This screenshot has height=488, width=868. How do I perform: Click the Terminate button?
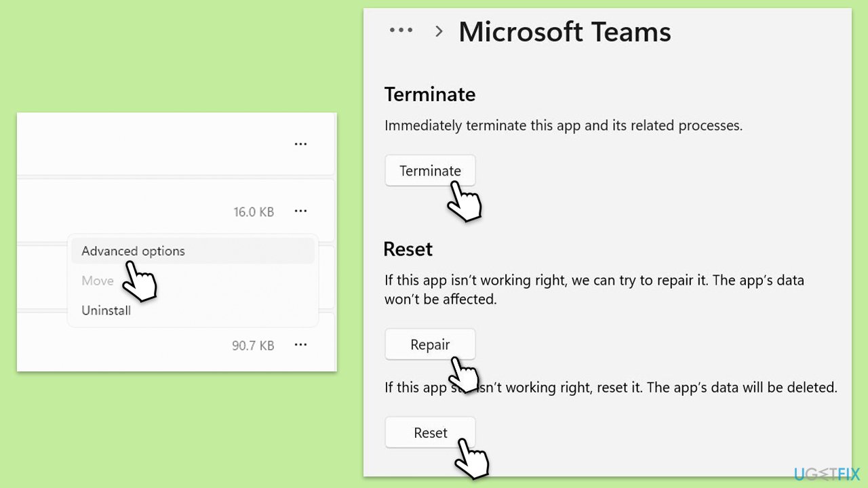[x=430, y=171]
